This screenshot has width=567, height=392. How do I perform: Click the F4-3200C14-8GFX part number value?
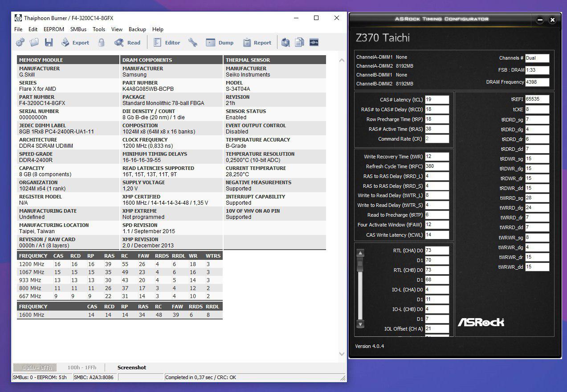(42, 103)
